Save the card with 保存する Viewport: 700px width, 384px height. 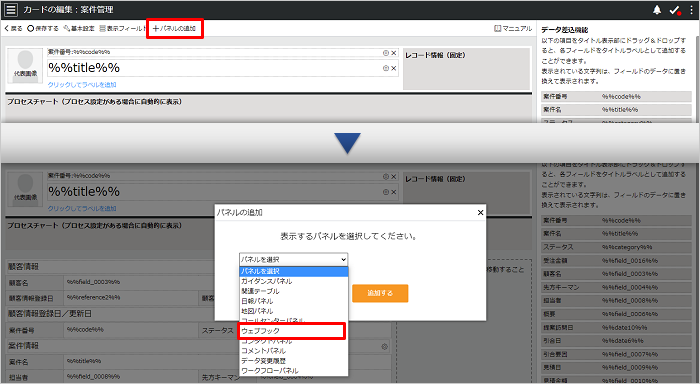tap(43, 29)
